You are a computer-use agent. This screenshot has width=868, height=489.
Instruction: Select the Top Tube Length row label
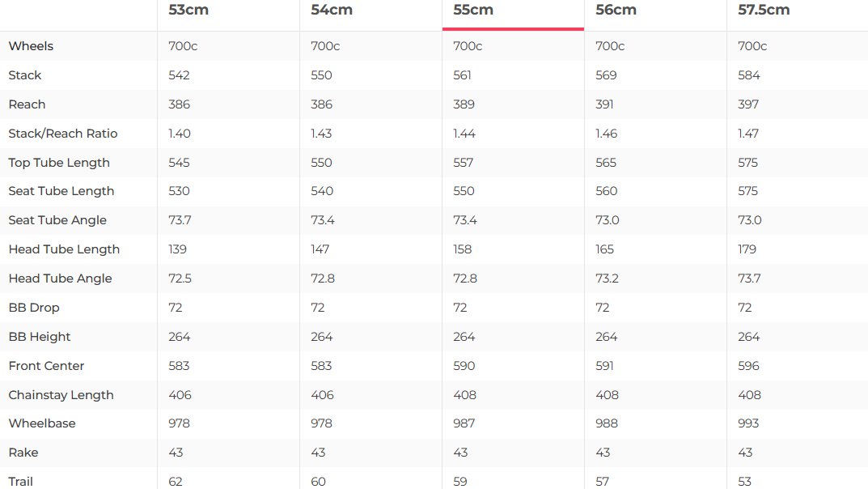[59, 163]
